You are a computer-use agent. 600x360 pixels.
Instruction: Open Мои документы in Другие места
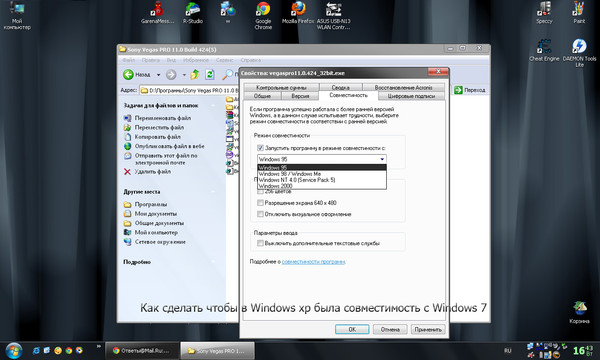(156, 213)
